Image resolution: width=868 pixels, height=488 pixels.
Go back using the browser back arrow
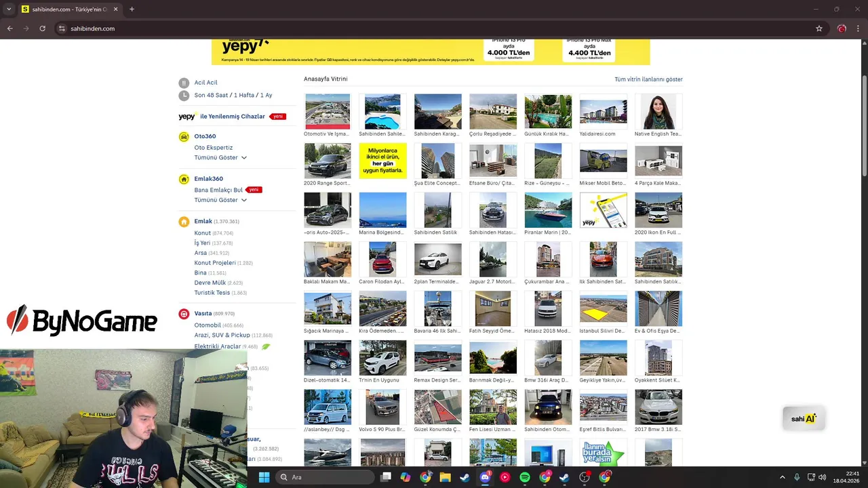point(10,28)
